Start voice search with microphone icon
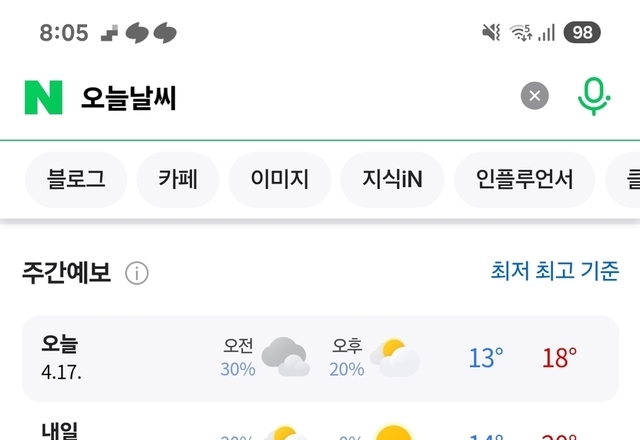640x440 pixels. [x=593, y=96]
